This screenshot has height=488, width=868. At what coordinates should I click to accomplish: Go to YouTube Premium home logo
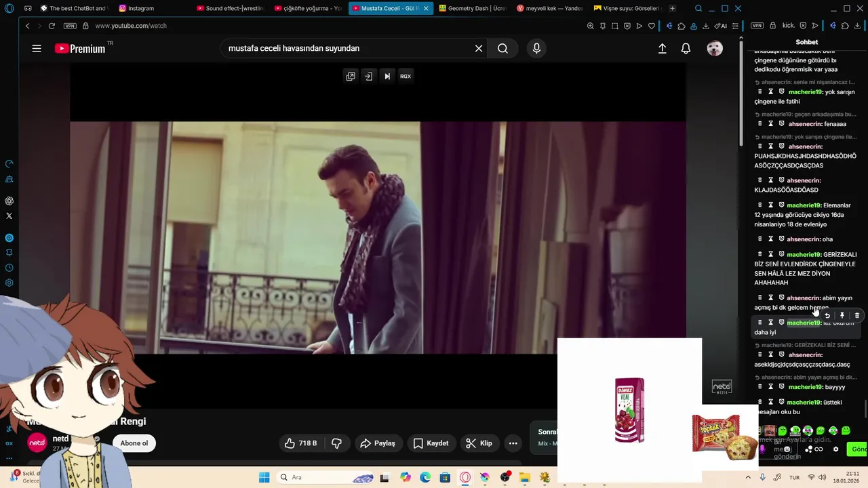pos(80,48)
